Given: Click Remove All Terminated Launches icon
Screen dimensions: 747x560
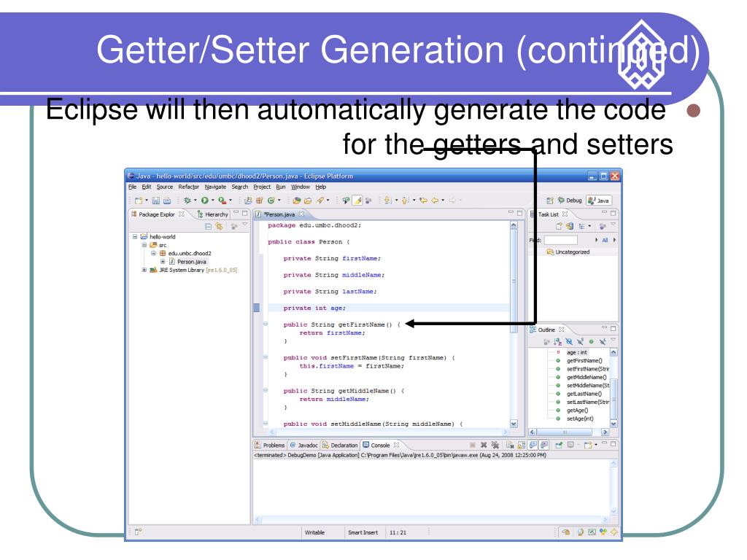Looking at the screenshot, I should 495,445.
